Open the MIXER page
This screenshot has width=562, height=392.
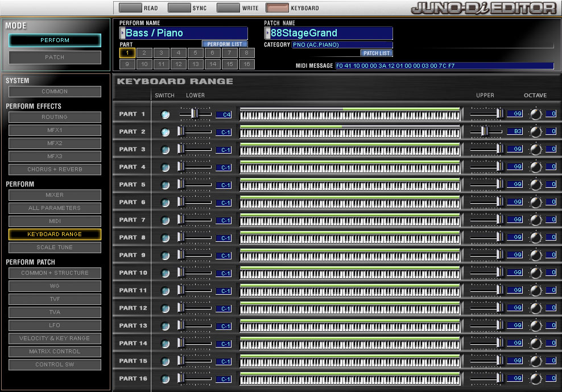point(55,195)
